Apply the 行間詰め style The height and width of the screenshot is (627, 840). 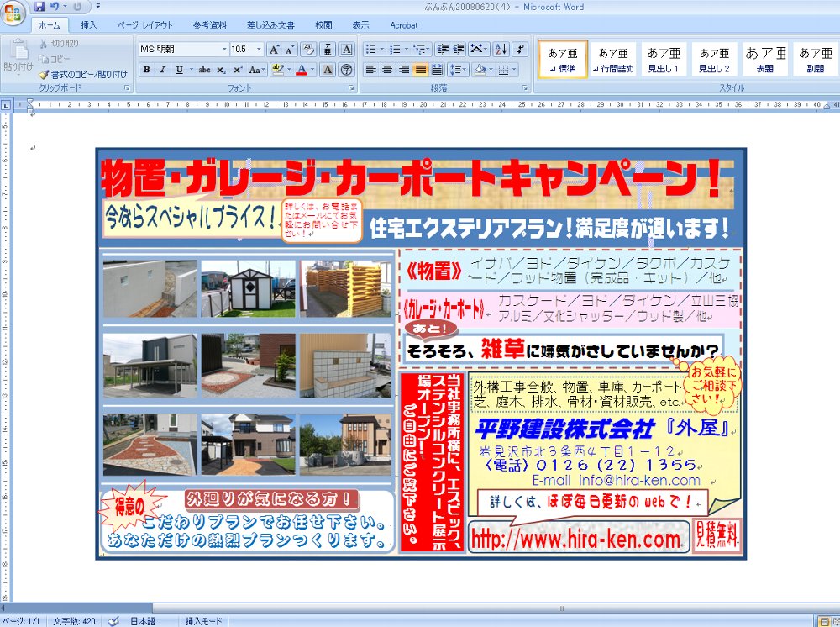coord(613,59)
